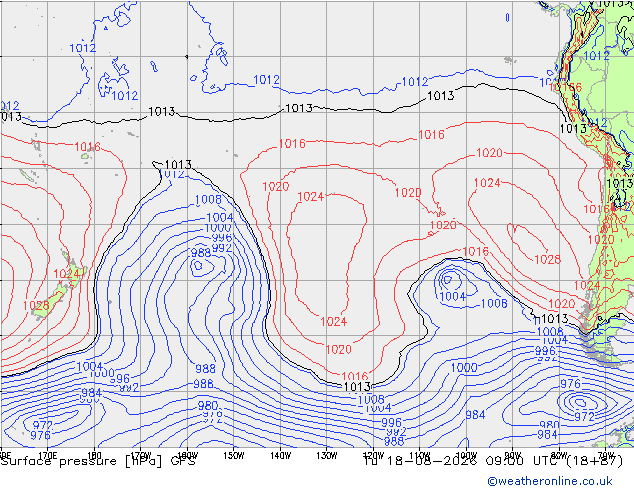Click the 988 label at the central low
634x490 pixels.
(x=201, y=253)
